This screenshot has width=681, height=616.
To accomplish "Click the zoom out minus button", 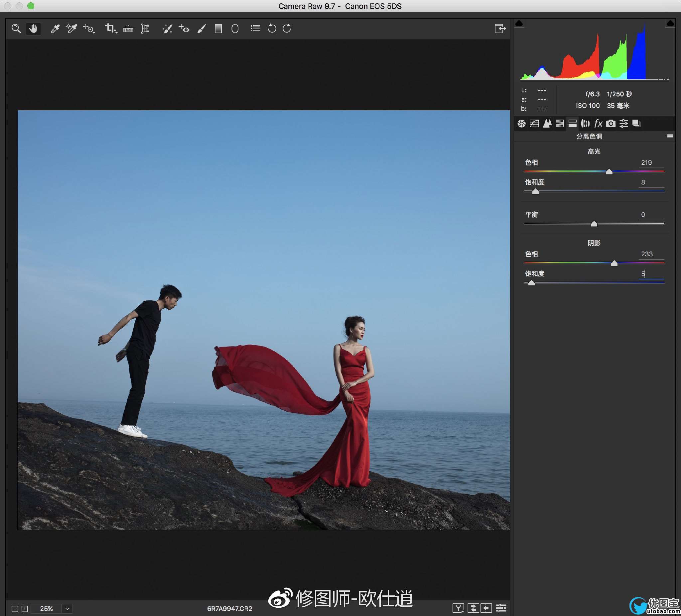I will [x=15, y=609].
